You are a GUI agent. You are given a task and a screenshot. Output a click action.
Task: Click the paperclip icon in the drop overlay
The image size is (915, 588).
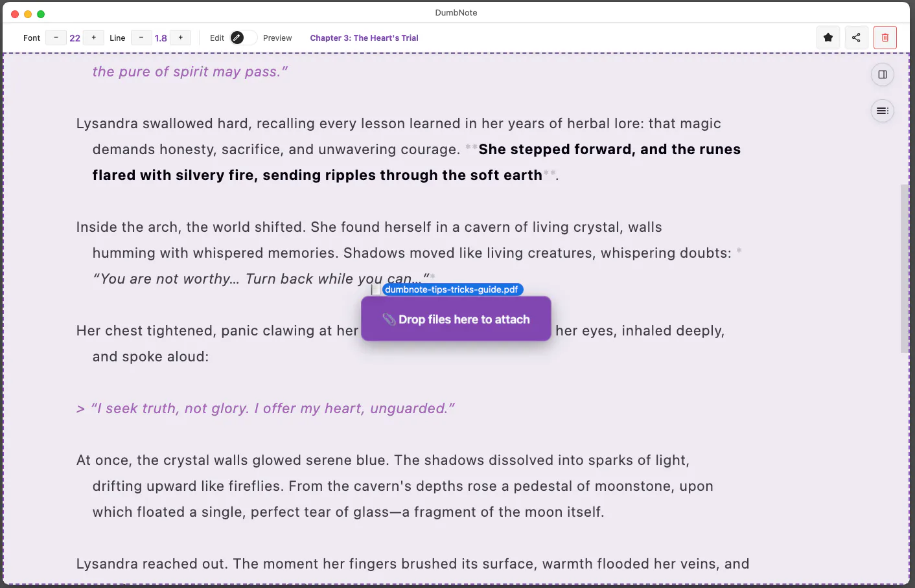[389, 319]
